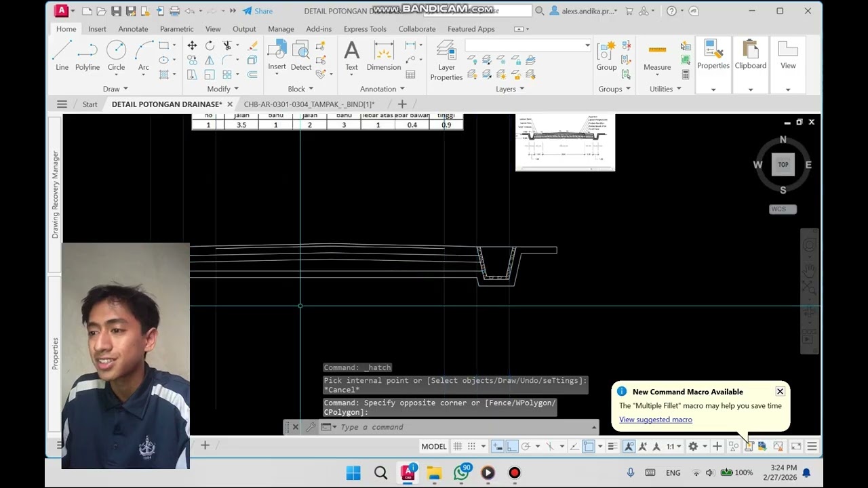Toggle snap mode dots in status bar
Image resolution: width=868 pixels, height=488 pixels.
471,446
